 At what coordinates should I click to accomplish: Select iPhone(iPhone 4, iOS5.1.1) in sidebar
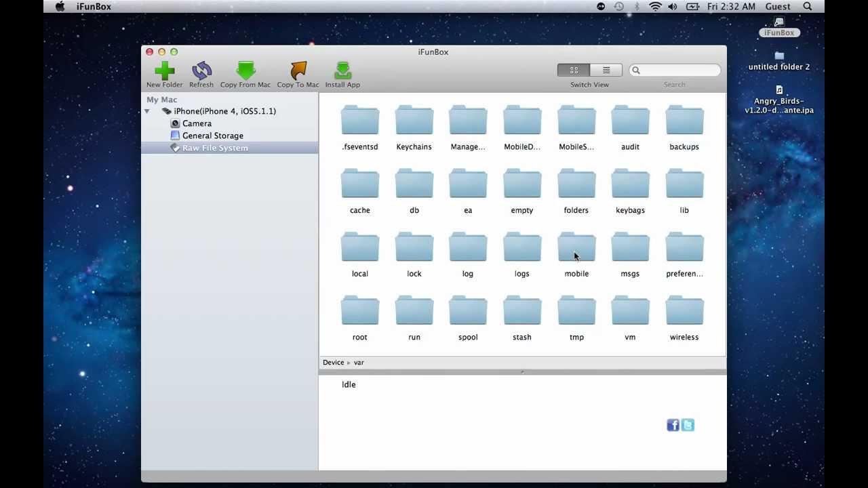point(224,111)
